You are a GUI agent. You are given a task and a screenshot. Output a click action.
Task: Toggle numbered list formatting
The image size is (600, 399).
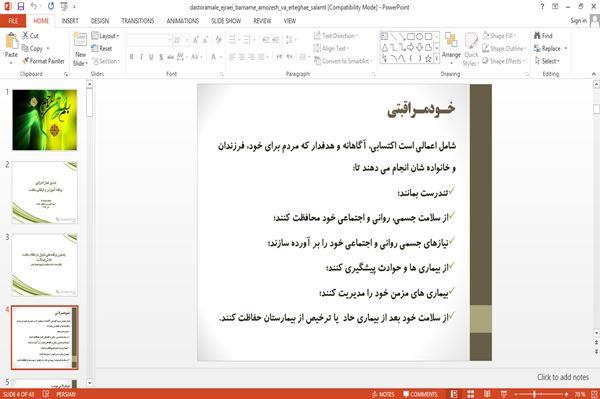point(247,40)
